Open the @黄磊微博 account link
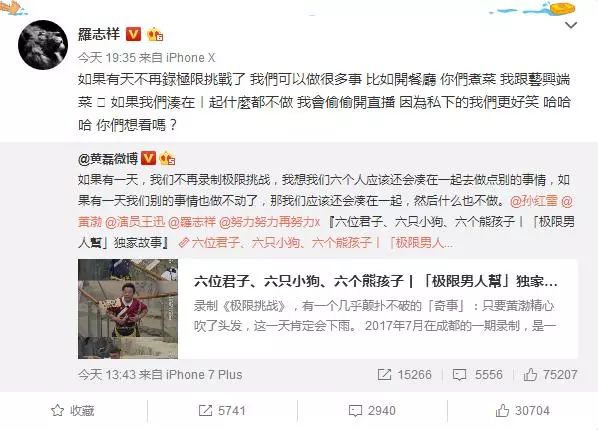598x430 pixels. coord(108,159)
